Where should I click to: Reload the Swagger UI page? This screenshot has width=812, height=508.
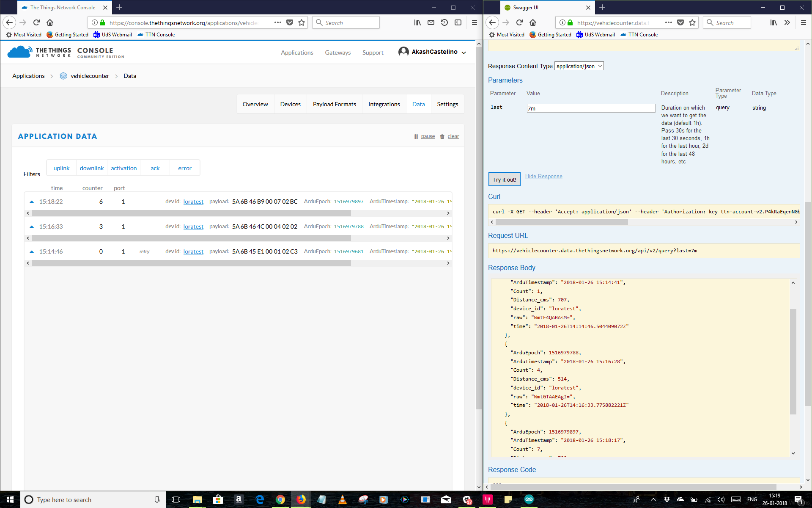pos(519,22)
